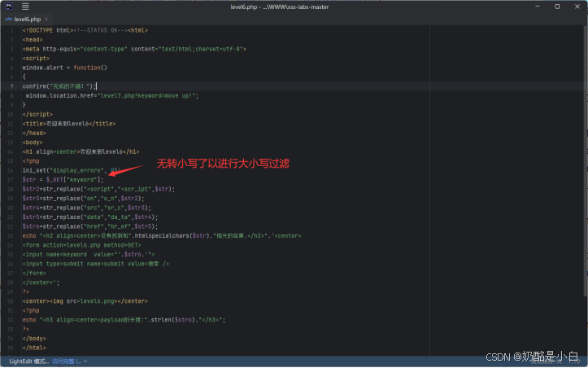Click the str_replace "src","sr_c" line
This screenshot has height=368, width=588.
tap(87, 208)
